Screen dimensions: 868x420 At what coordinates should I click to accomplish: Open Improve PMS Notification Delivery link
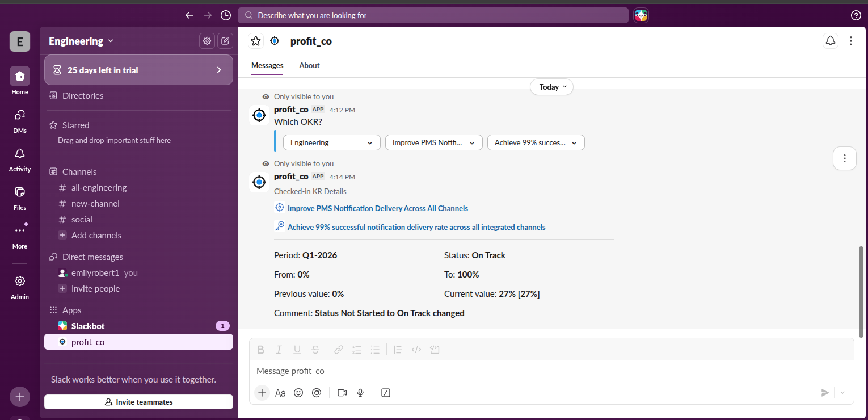coord(378,208)
